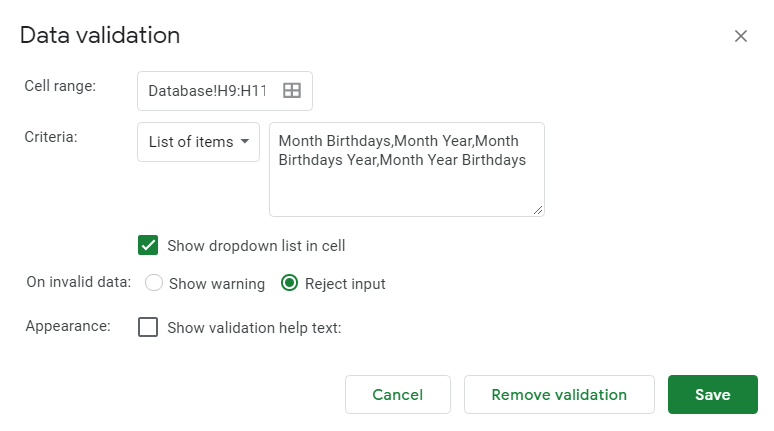Click the 'Show warning' label text
The image size is (774, 431).
coord(217,284)
